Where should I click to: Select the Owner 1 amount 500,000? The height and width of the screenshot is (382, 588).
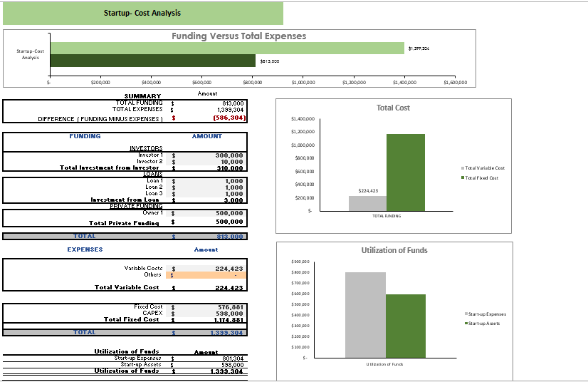206,213
